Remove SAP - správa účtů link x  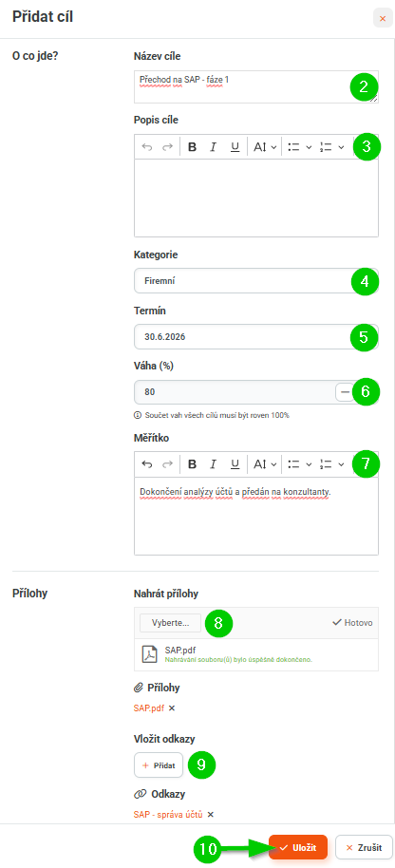pyautogui.click(x=210, y=814)
